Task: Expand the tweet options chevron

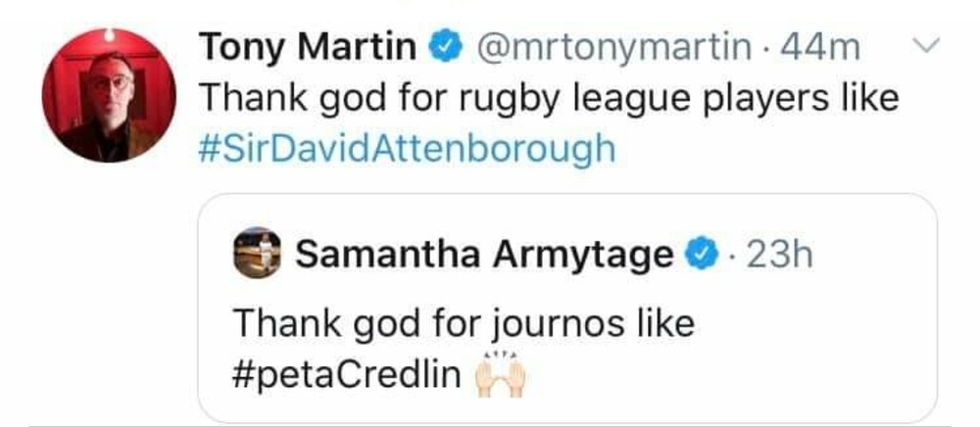Action: coord(926,45)
